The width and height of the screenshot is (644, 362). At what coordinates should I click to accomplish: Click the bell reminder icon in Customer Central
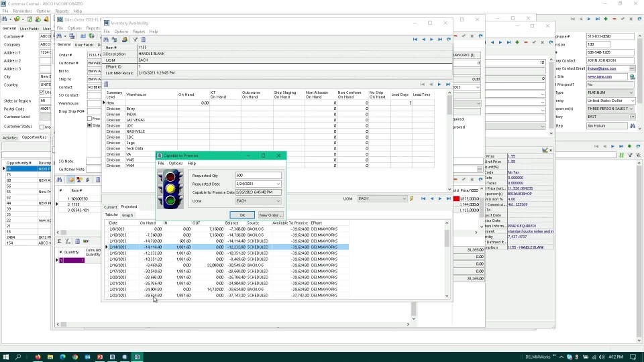coord(46,19)
